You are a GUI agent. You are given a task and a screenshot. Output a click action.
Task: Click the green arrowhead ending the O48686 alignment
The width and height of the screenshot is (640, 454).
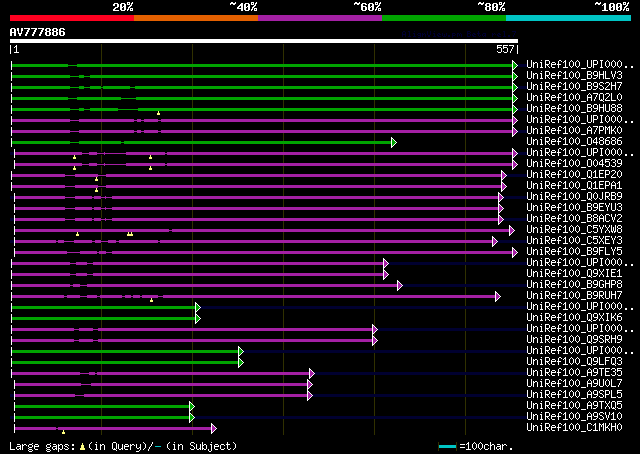point(394,142)
